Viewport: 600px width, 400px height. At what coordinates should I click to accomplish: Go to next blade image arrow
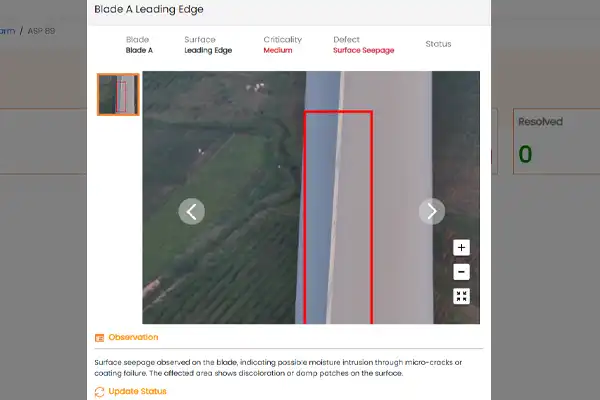[432, 211]
